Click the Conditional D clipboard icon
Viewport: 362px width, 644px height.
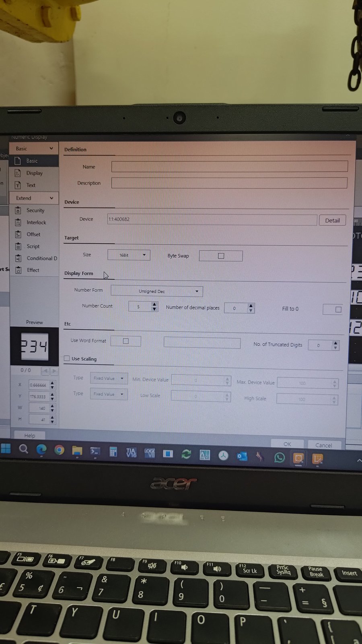coord(18,258)
